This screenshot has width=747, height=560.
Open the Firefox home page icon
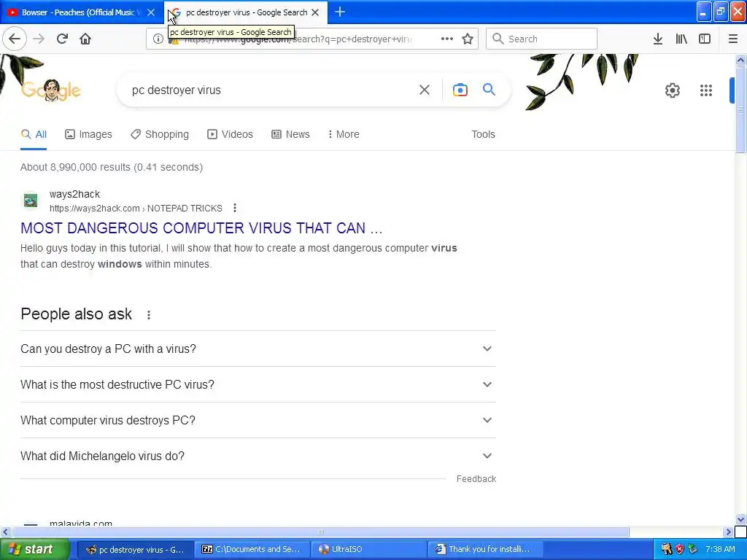tap(85, 39)
